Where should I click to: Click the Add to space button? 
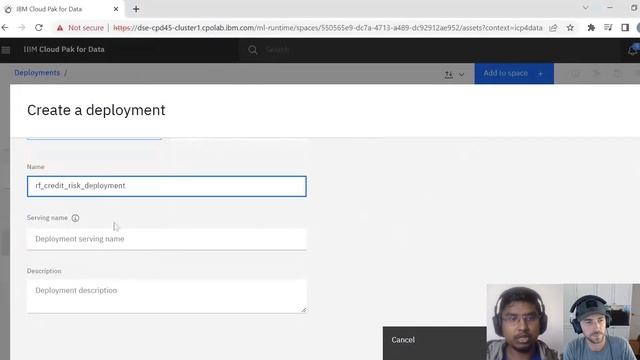click(x=514, y=73)
